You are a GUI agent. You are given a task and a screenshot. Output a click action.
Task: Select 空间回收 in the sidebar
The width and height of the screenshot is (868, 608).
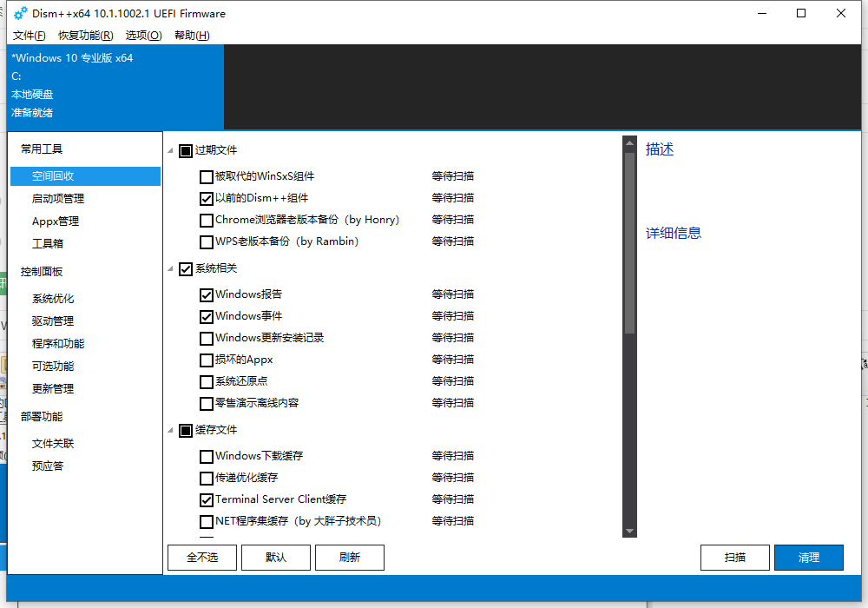[x=85, y=176]
